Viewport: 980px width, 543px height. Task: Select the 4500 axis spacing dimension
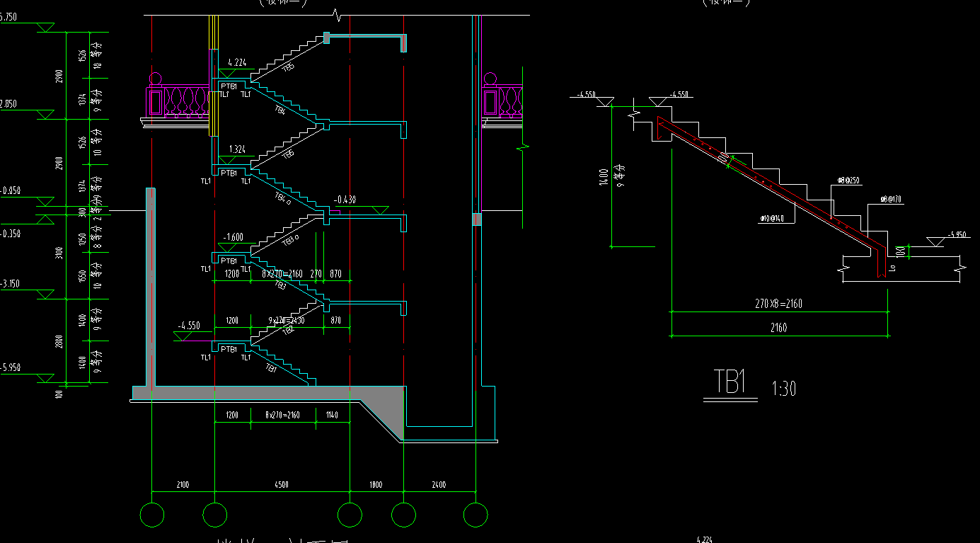point(281,485)
